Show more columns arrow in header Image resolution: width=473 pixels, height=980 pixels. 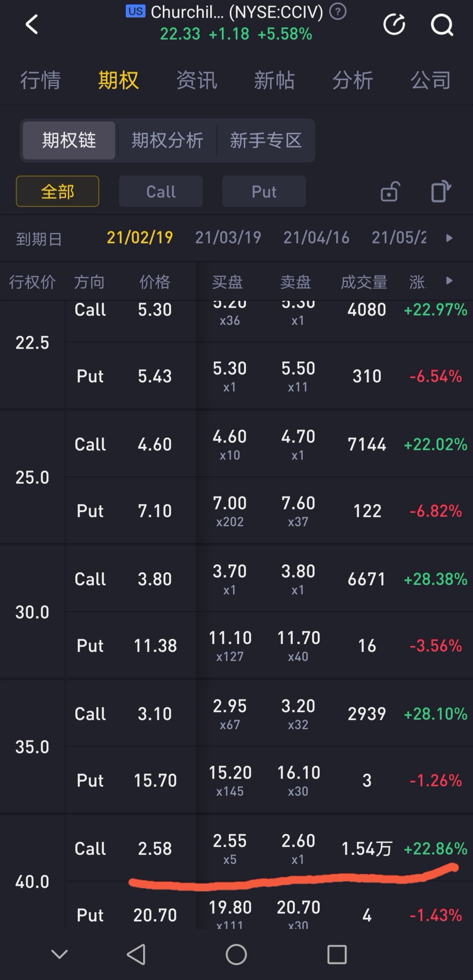[449, 281]
